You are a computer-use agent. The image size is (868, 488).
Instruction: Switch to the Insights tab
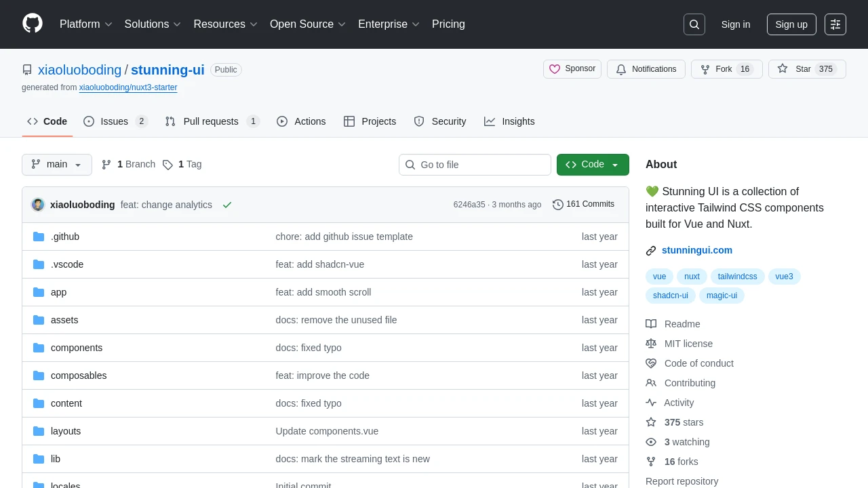pos(509,121)
